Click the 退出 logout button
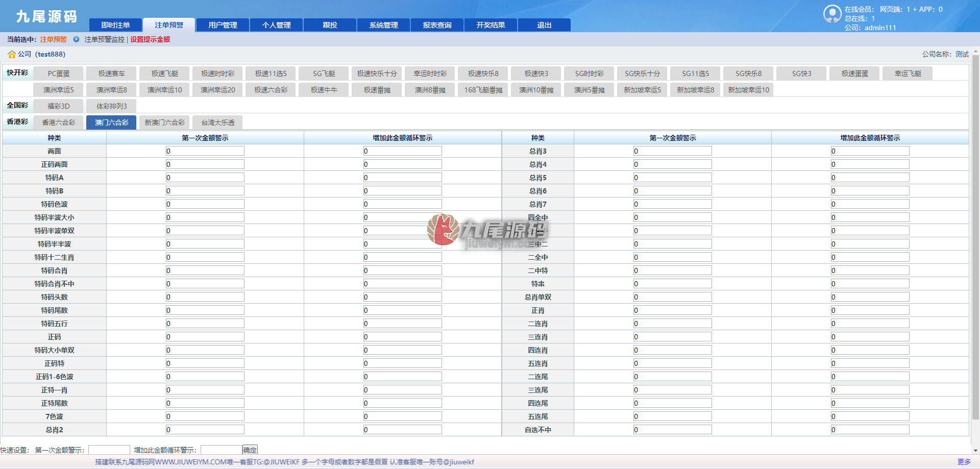This screenshot has width=980, height=469. click(544, 25)
